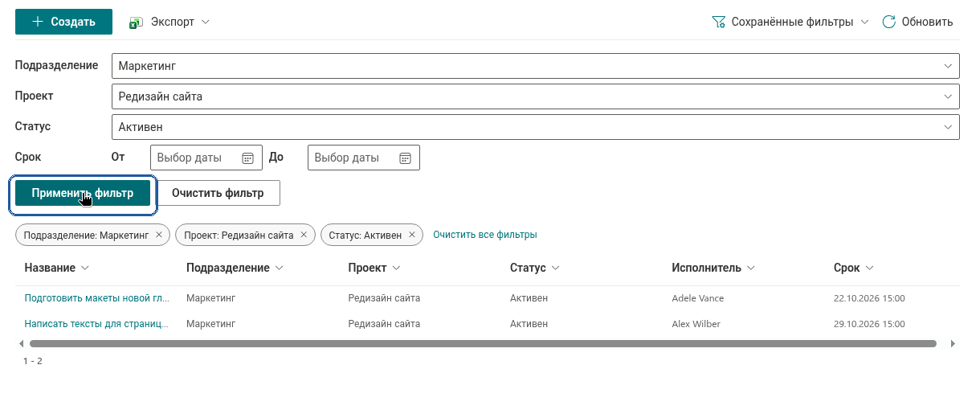The image size is (980, 418).
Task: Click the Активен cell in Adele Vance's row
Action: click(529, 298)
